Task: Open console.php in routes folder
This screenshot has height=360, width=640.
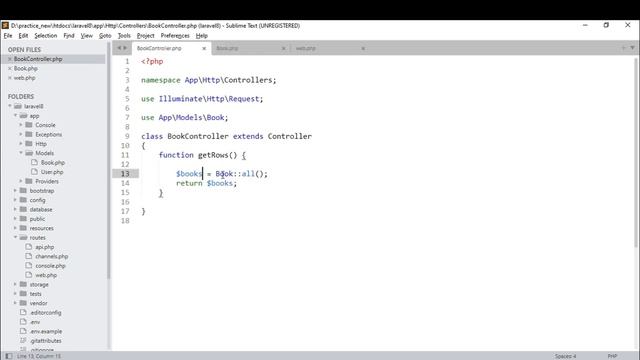Action: (x=50, y=266)
